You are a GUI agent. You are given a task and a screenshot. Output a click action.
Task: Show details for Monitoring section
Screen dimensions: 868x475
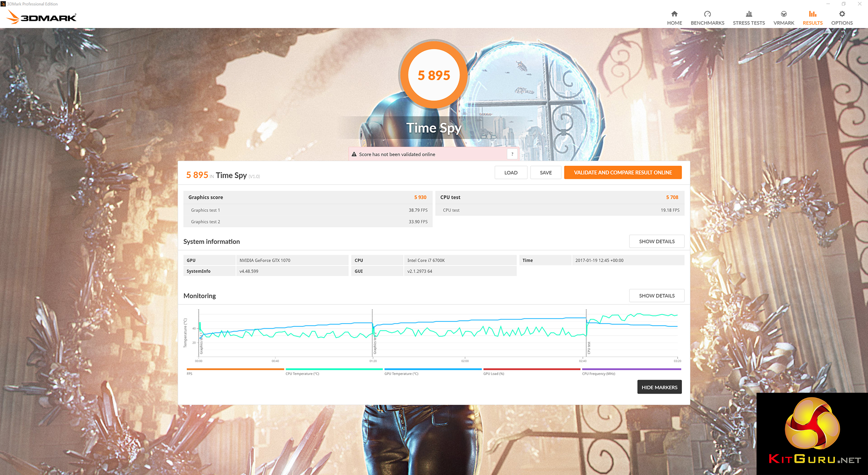tap(657, 296)
